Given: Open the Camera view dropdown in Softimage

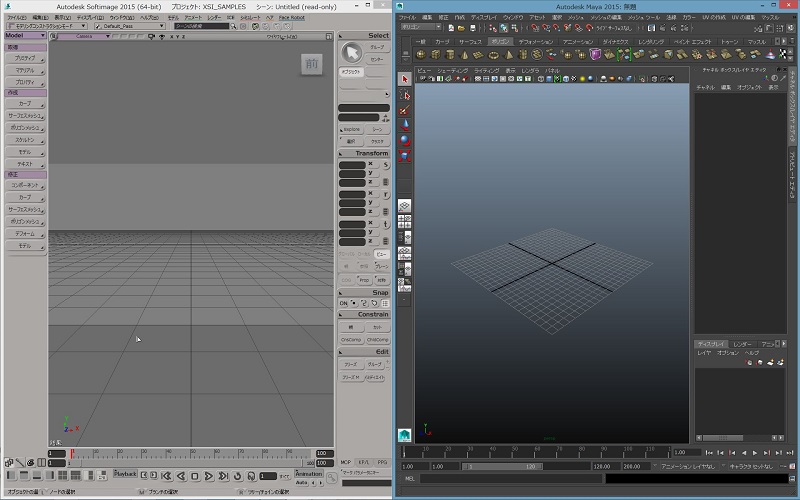Looking at the screenshot, I should 84,37.
